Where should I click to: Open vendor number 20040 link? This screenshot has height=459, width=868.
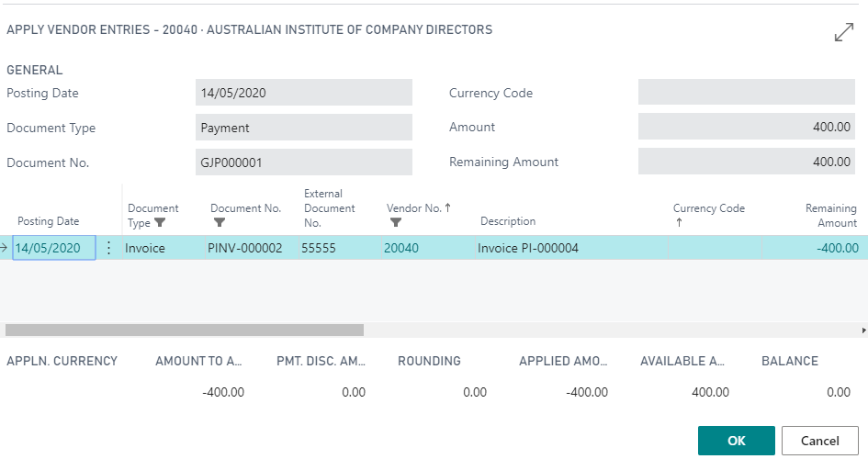pos(400,248)
